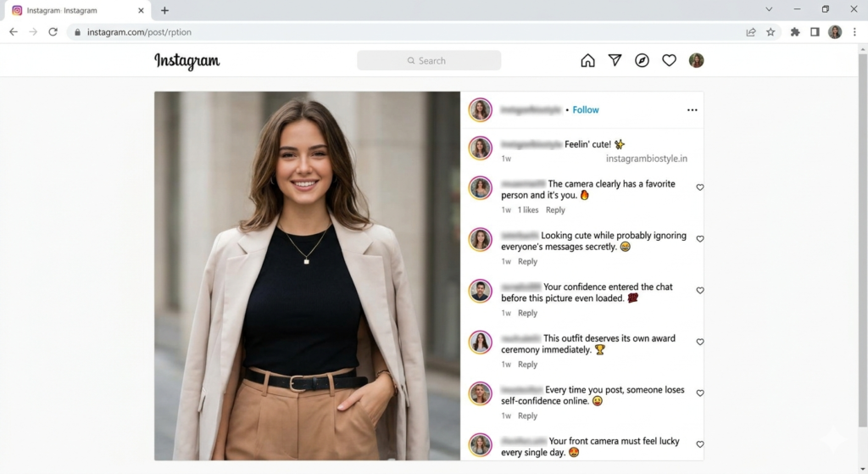
Task: Like the 'Your confidence entered the chat' comment
Action: (x=700, y=290)
